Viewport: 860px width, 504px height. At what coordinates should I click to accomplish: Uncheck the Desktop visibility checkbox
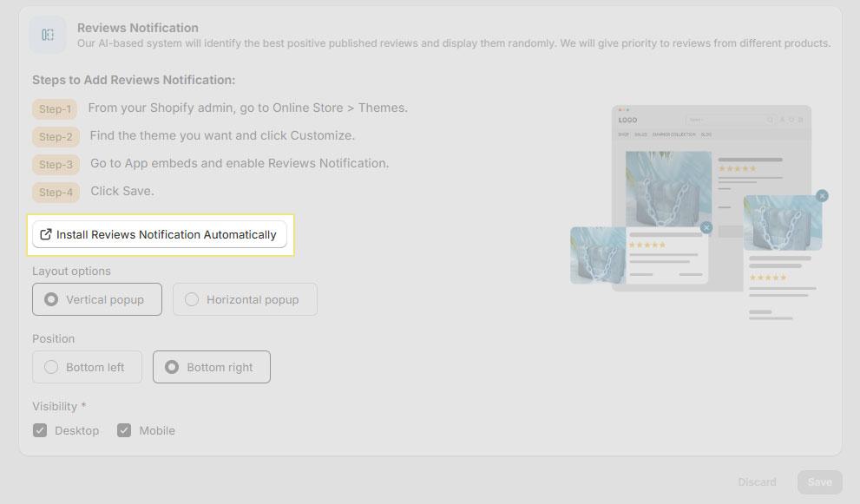40,429
